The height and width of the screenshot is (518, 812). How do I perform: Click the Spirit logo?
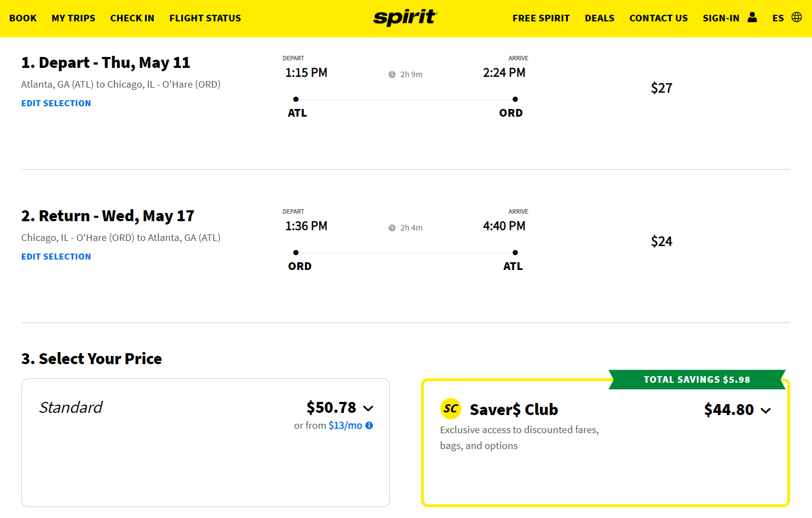click(405, 17)
